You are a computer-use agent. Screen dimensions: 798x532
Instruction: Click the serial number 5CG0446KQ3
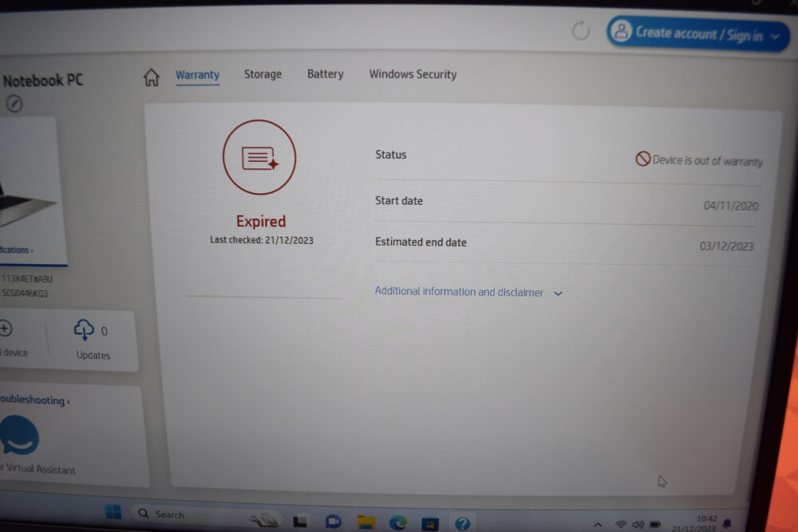coord(25,293)
